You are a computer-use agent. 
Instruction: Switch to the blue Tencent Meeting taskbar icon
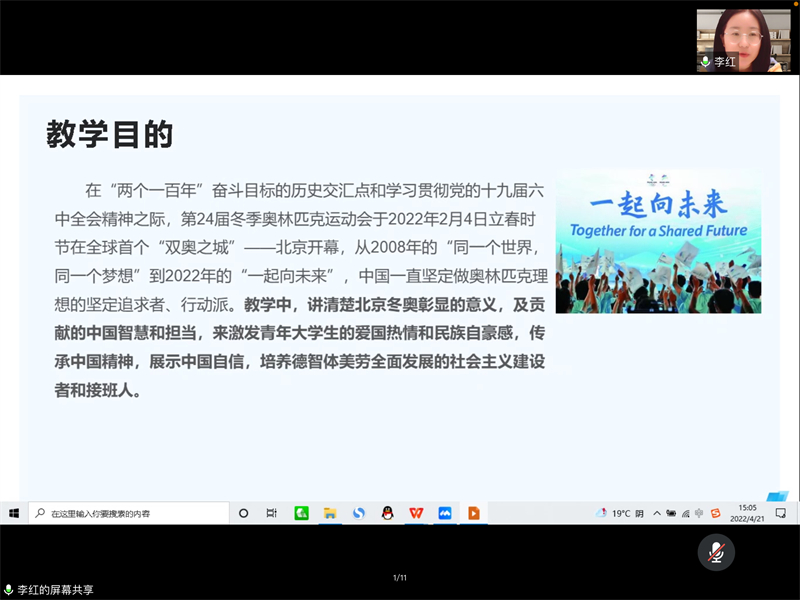(445, 513)
